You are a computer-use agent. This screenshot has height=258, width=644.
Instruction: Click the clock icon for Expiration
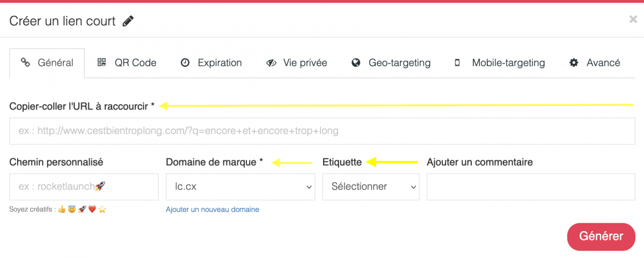tap(185, 63)
